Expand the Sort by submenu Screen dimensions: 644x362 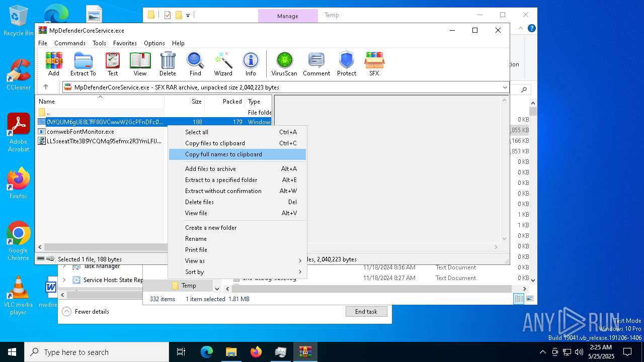237,272
